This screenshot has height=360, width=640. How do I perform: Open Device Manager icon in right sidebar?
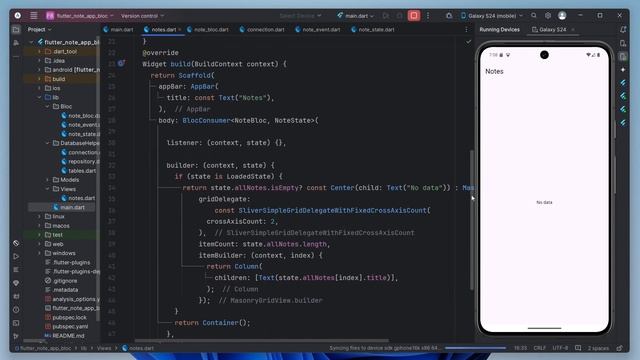click(x=623, y=43)
